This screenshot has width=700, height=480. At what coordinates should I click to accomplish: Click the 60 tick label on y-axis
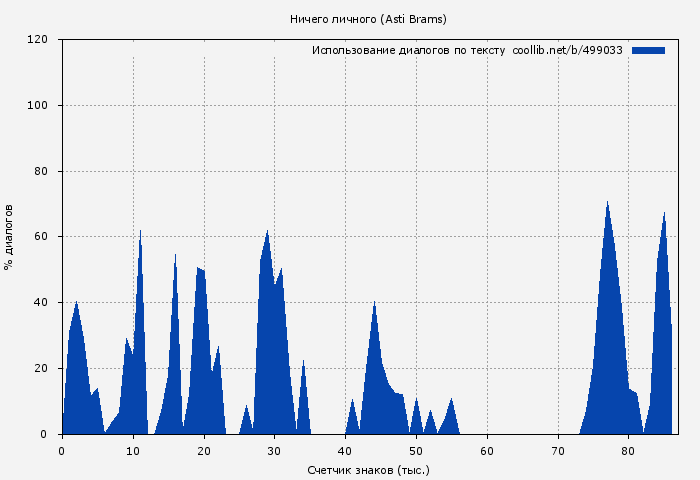pyautogui.click(x=41, y=237)
